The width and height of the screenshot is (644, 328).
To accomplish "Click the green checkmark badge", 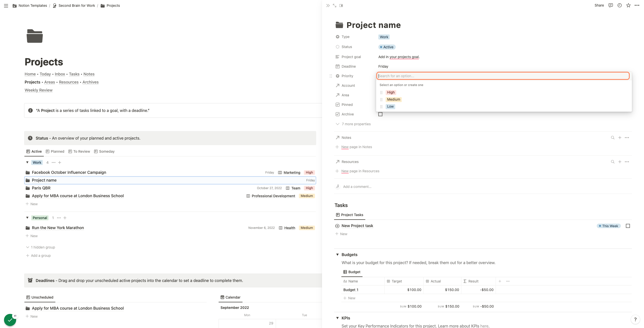I will click(x=10, y=320).
